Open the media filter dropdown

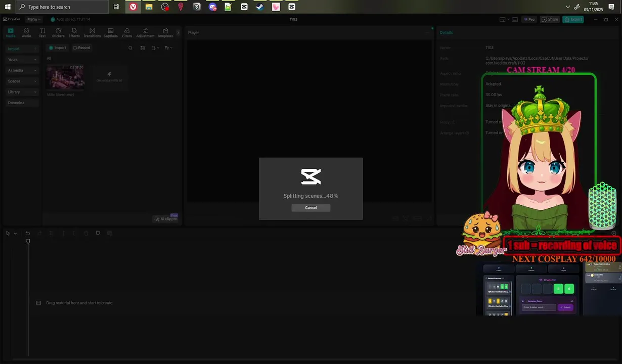point(168,48)
